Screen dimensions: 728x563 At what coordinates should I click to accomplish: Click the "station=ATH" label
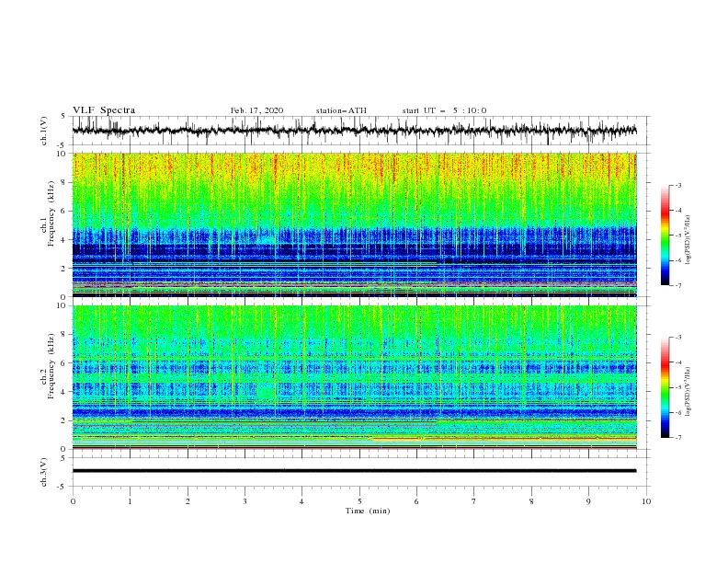pyautogui.click(x=341, y=110)
